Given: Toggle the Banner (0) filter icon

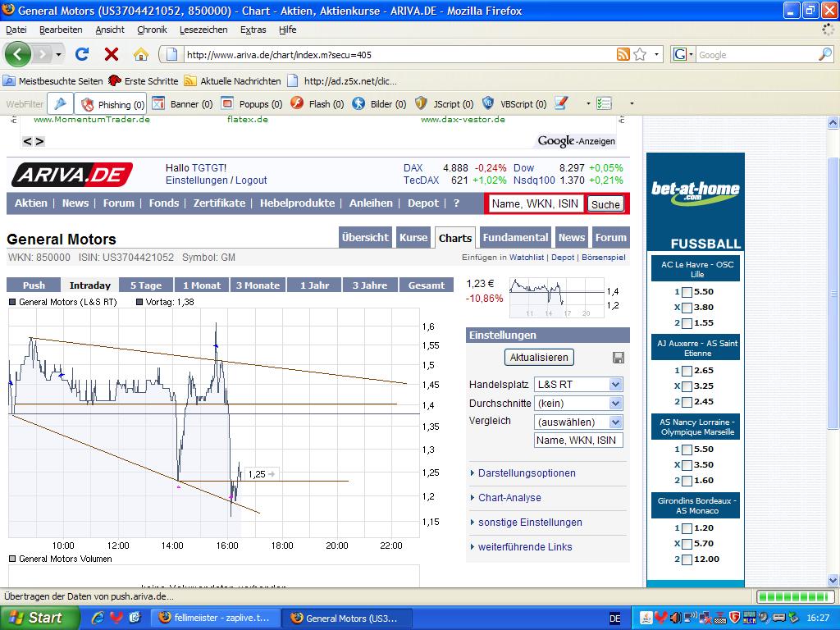Looking at the screenshot, I should click(x=157, y=103).
